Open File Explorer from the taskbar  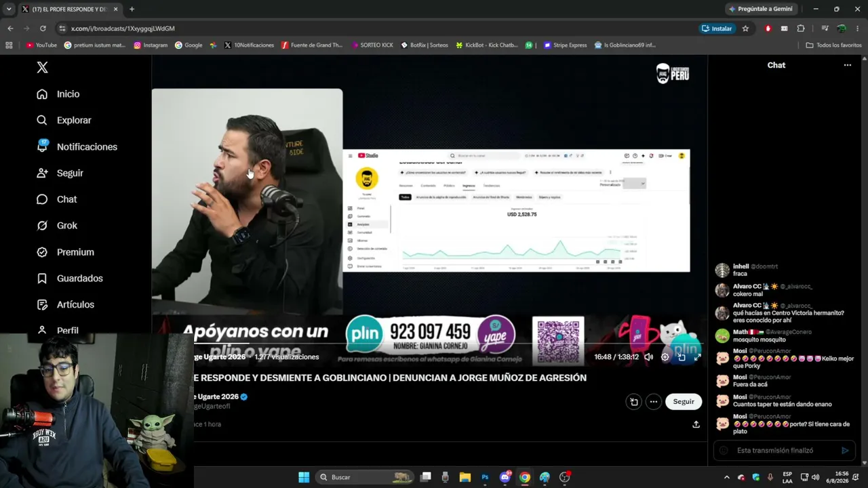(465, 477)
